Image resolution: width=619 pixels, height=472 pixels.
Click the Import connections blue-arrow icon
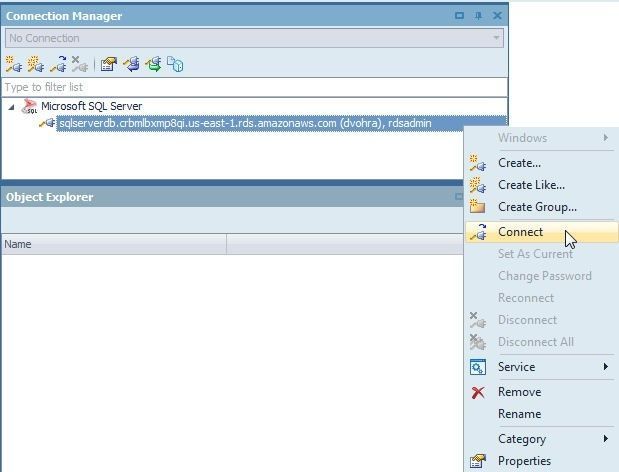(131, 64)
